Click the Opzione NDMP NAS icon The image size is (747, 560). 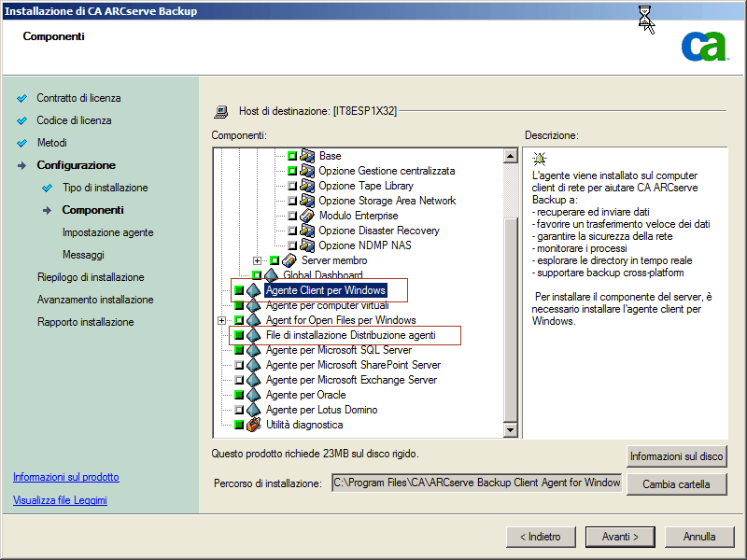[x=307, y=245]
